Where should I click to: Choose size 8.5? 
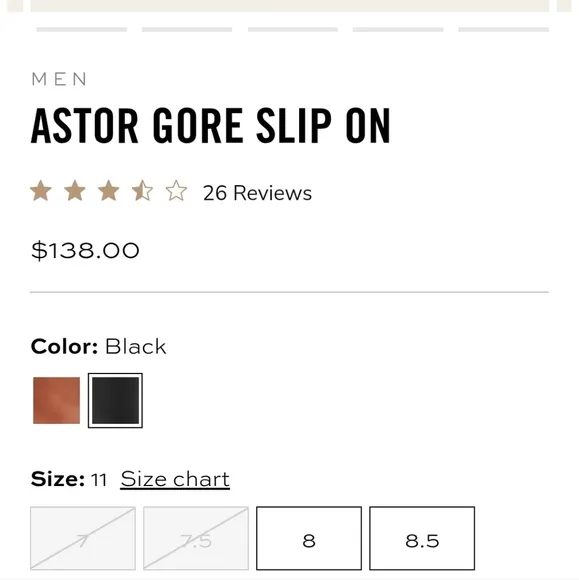point(422,538)
